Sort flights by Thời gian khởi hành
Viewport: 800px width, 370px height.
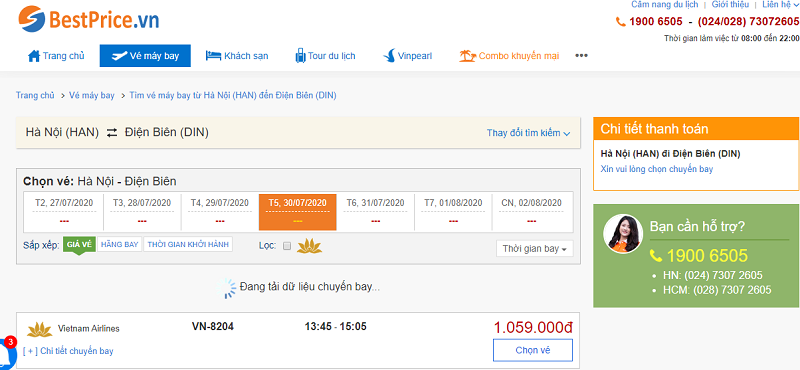tap(188, 244)
